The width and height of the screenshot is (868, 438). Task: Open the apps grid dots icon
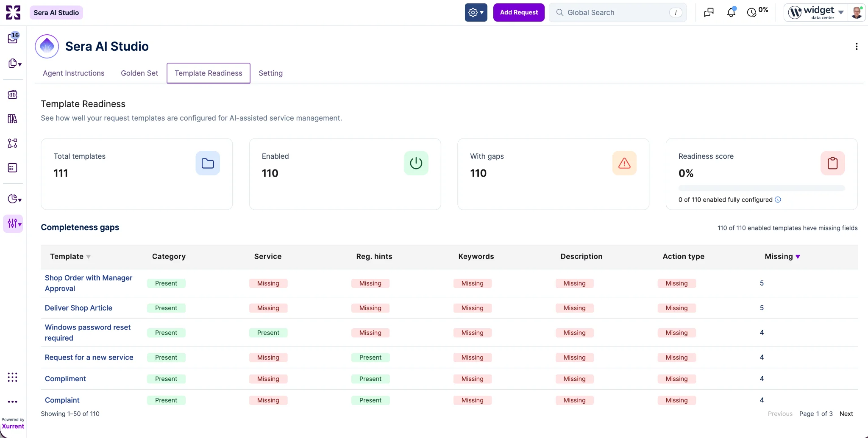13,377
